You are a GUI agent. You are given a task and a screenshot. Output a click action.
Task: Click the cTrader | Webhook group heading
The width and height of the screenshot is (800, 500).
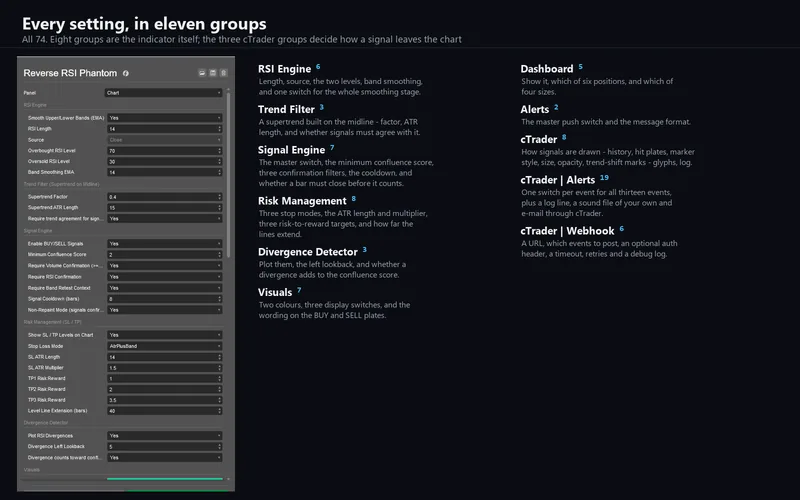point(567,231)
